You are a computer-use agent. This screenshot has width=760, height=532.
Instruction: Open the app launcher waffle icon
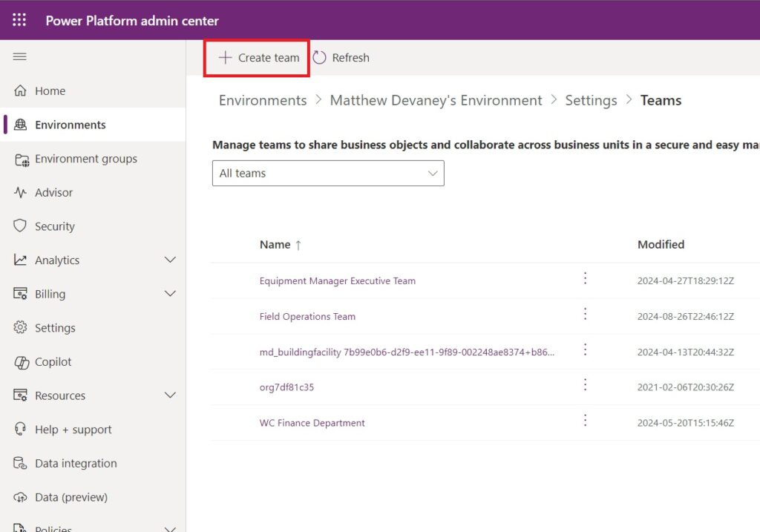[19, 20]
